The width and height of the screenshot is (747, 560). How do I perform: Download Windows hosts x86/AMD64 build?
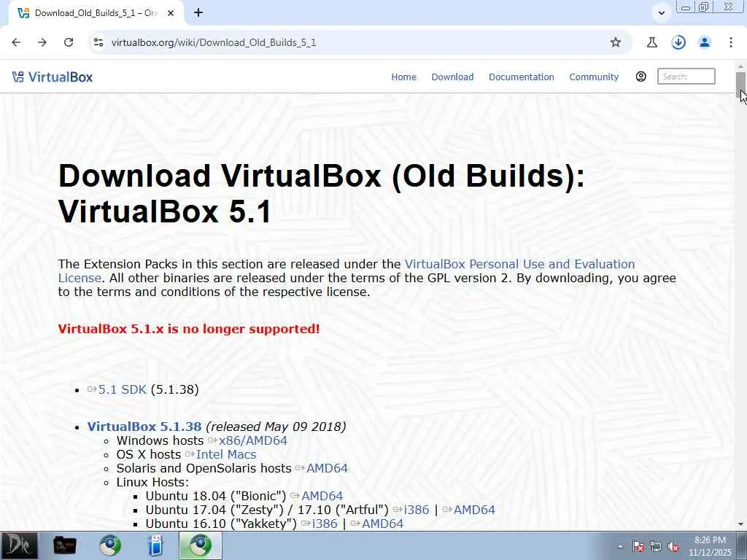tap(253, 440)
